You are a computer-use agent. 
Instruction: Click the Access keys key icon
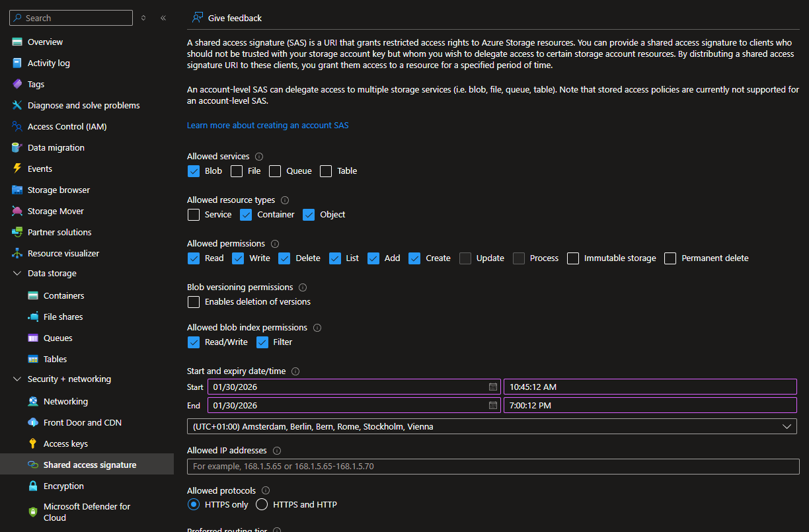[x=33, y=443]
